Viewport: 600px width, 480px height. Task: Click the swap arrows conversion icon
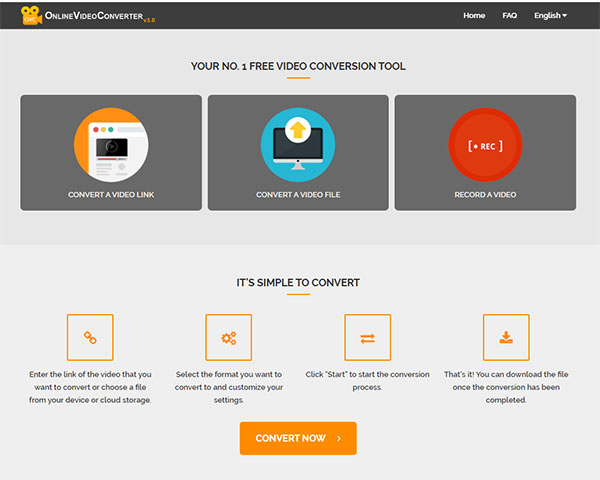(367, 338)
